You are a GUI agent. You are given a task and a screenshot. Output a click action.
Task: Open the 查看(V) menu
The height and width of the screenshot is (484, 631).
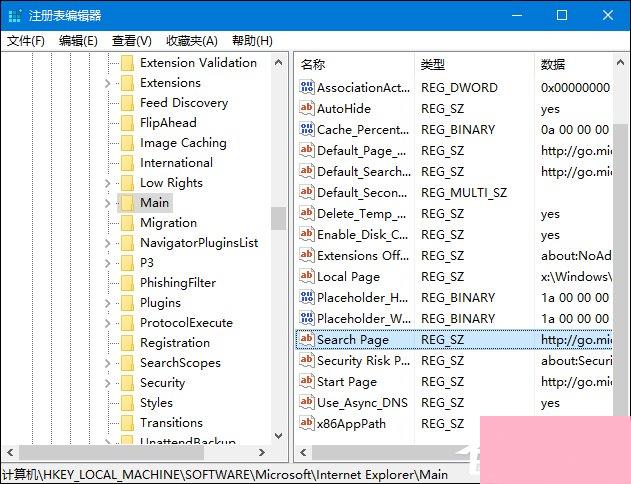(x=132, y=41)
